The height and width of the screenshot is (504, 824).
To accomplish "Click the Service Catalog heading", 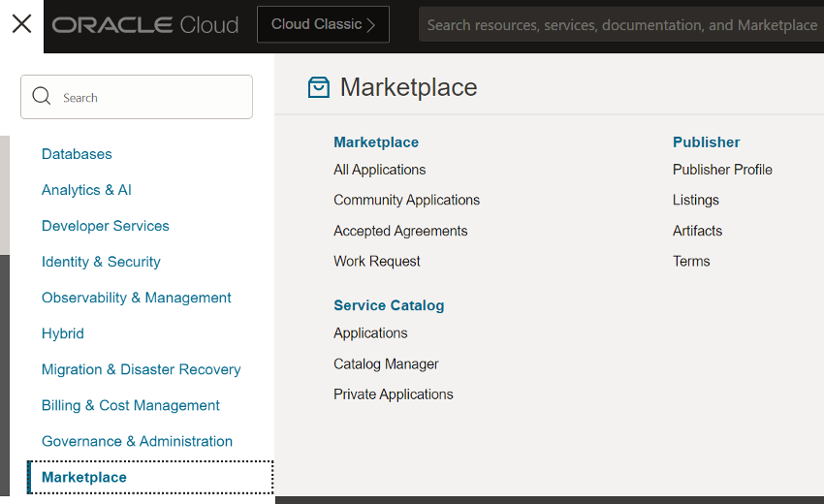I will point(389,305).
